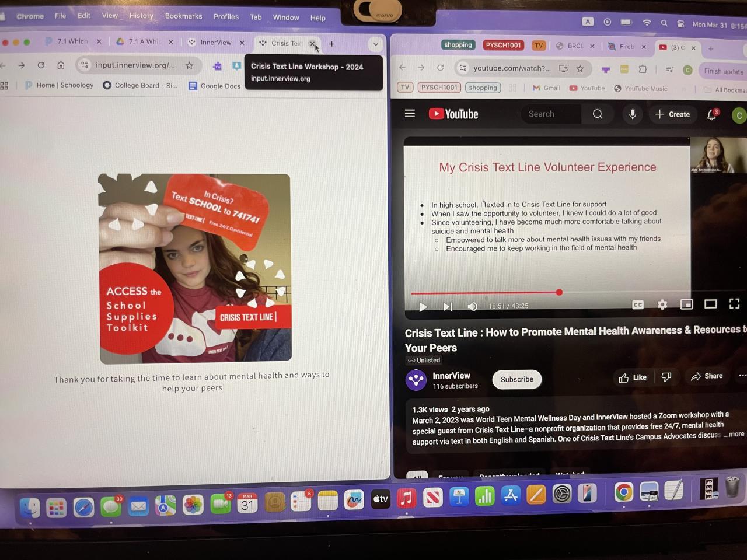This screenshot has height=560, width=747.
Task: Switch video to miniplayer
Action: (x=686, y=304)
